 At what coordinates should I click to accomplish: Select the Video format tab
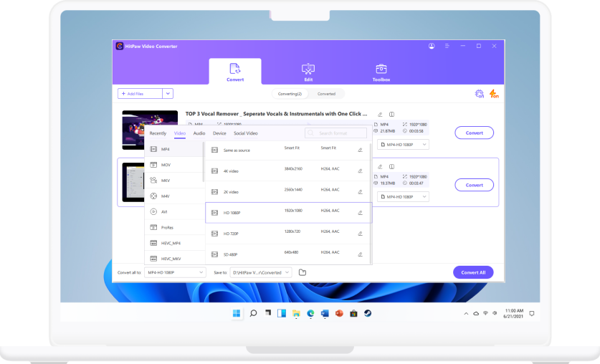click(179, 133)
